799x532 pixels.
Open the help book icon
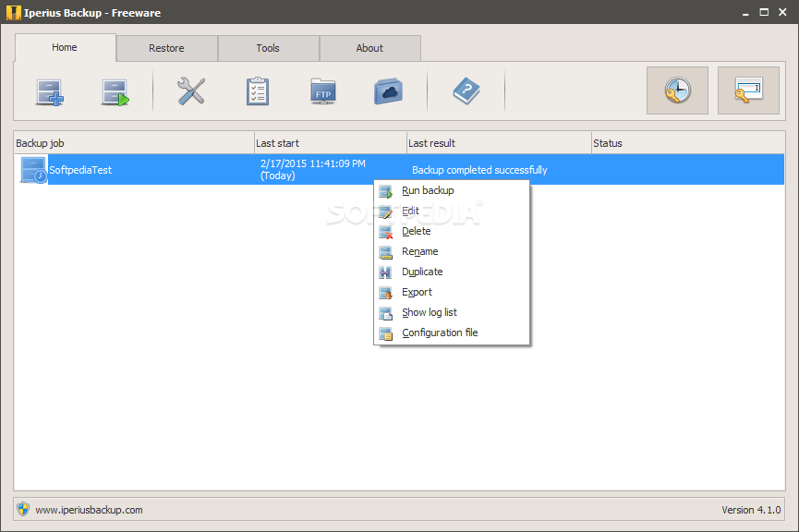pyautogui.click(x=466, y=91)
